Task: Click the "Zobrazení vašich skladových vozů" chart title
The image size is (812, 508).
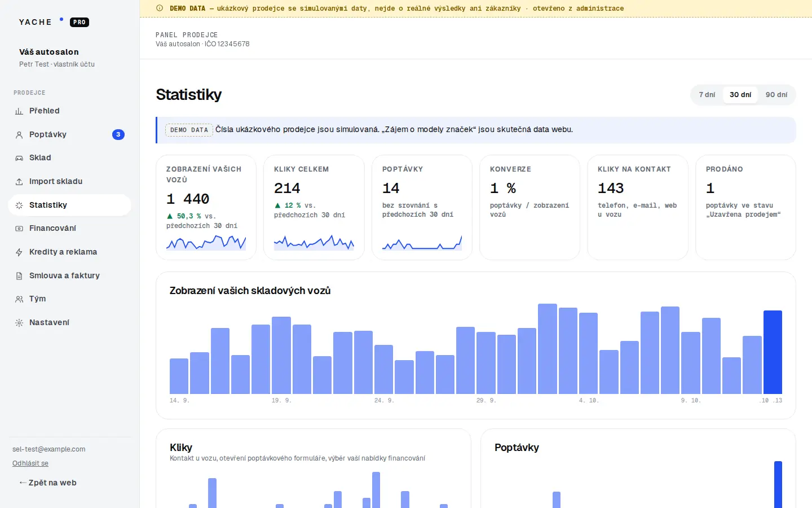Action: click(250, 291)
